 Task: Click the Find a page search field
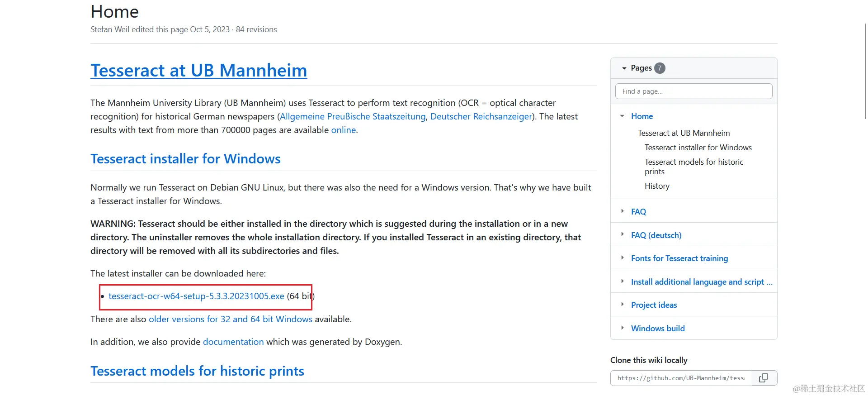point(693,91)
